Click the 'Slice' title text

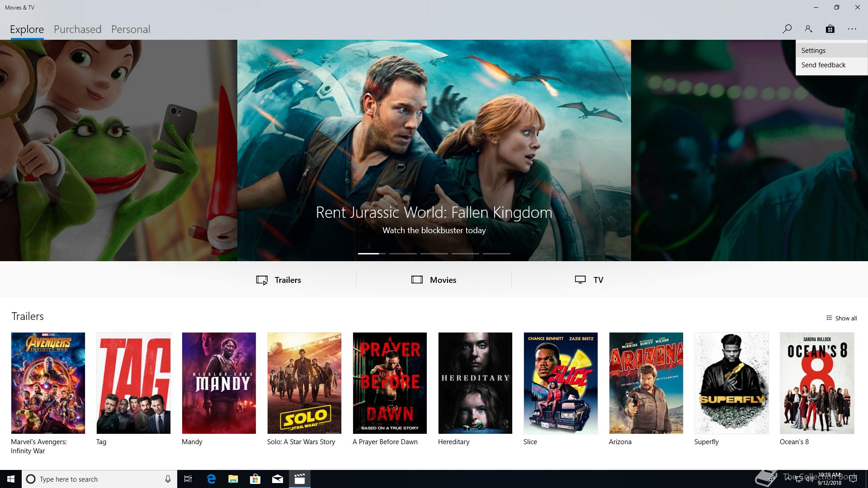click(530, 442)
